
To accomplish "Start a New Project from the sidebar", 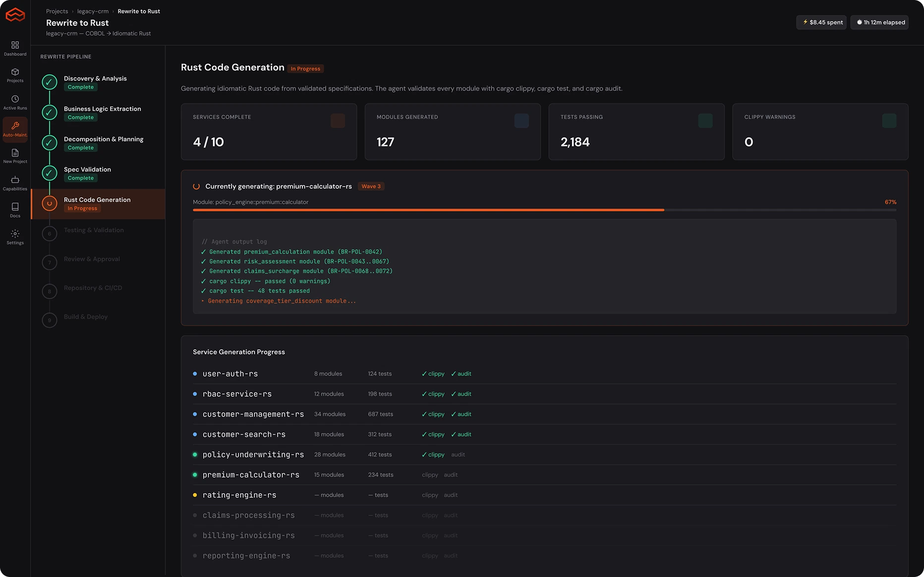I will coord(15,156).
